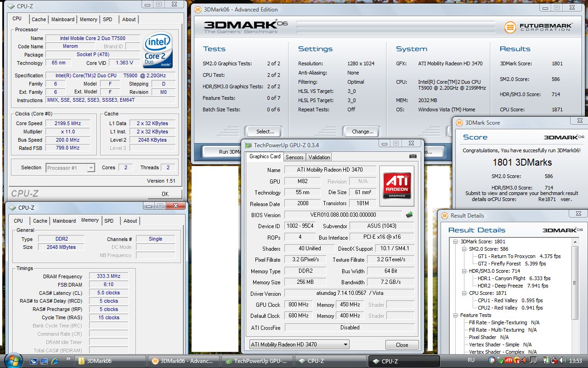Collapse the HDR/SM3.0 Score tree node
Viewport: 588px width, 368px height.
tap(464, 271)
